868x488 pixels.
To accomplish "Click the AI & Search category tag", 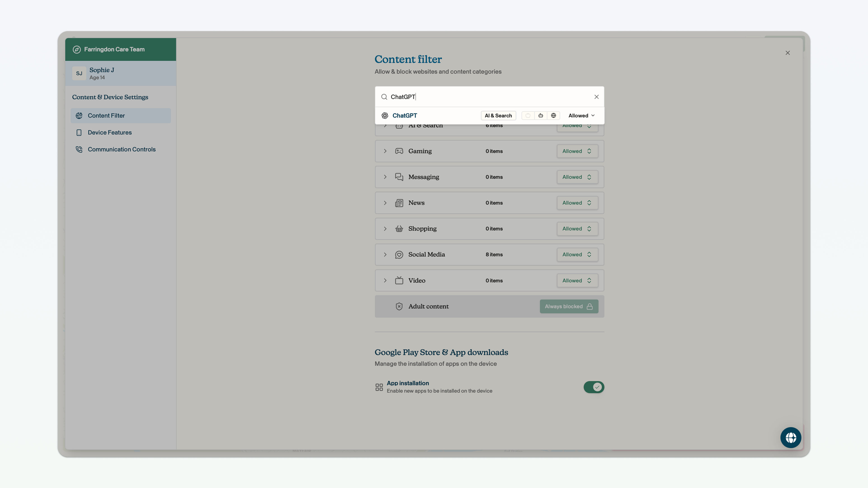I will click(498, 115).
